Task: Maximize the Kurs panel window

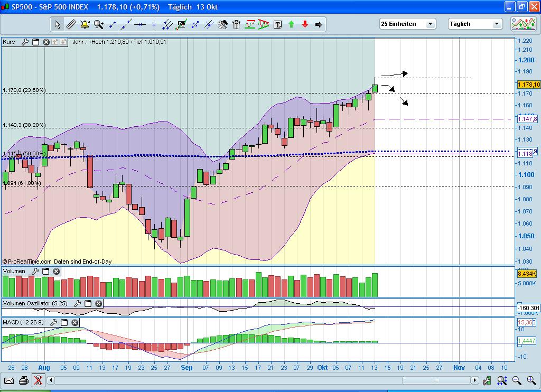Action: click(35, 42)
